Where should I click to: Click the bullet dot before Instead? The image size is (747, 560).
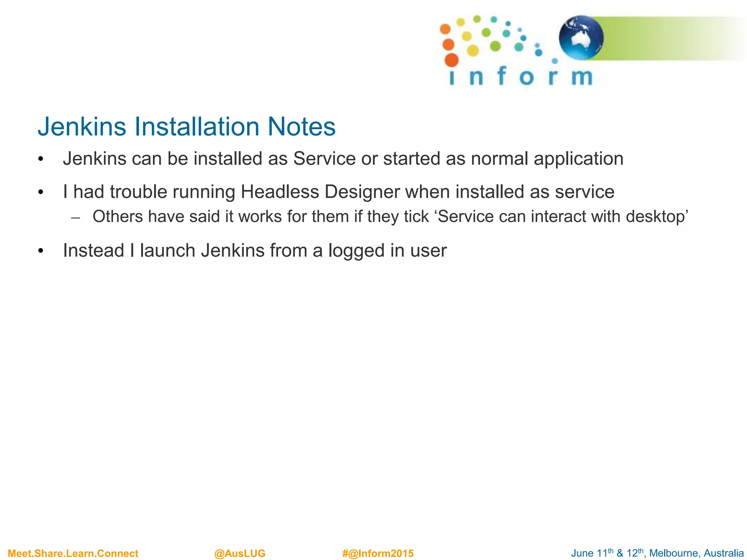[41, 251]
